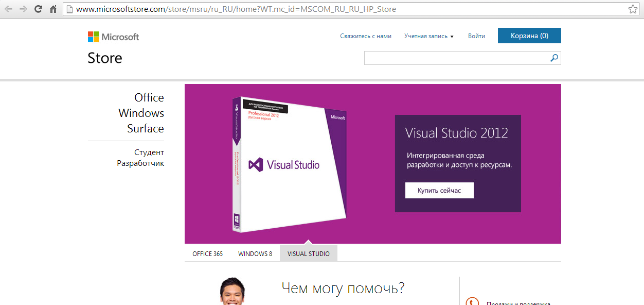Click the support agent photo

[x=232, y=291]
